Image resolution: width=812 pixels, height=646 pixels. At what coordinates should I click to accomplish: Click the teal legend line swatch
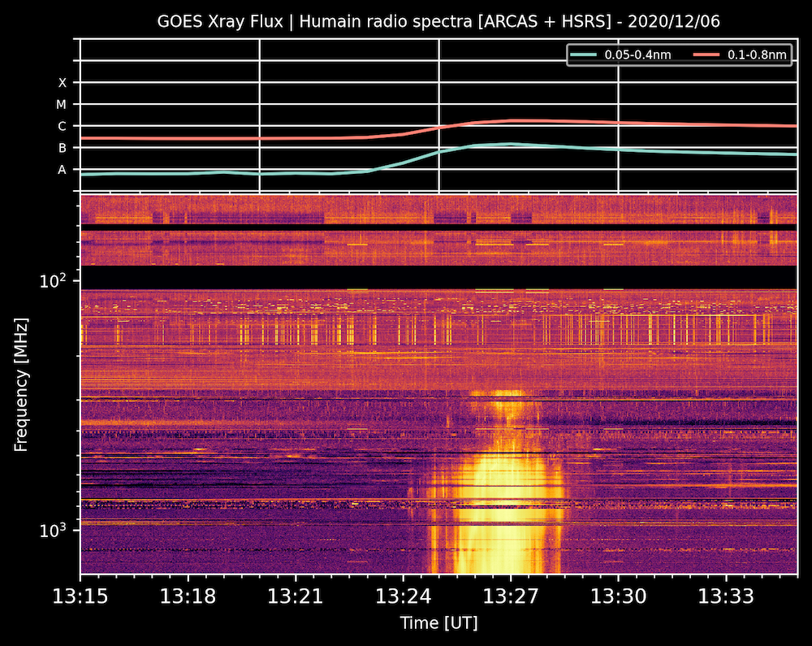pyautogui.click(x=584, y=54)
